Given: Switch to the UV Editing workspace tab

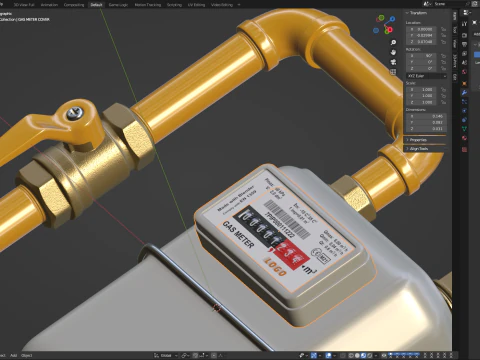Looking at the screenshot, I should [x=196, y=5].
